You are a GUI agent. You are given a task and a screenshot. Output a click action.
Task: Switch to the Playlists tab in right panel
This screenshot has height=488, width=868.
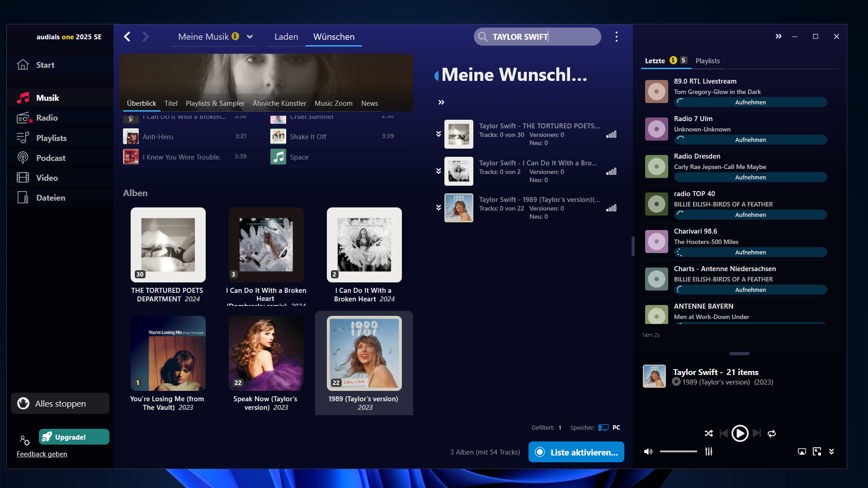(x=708, y=61)
